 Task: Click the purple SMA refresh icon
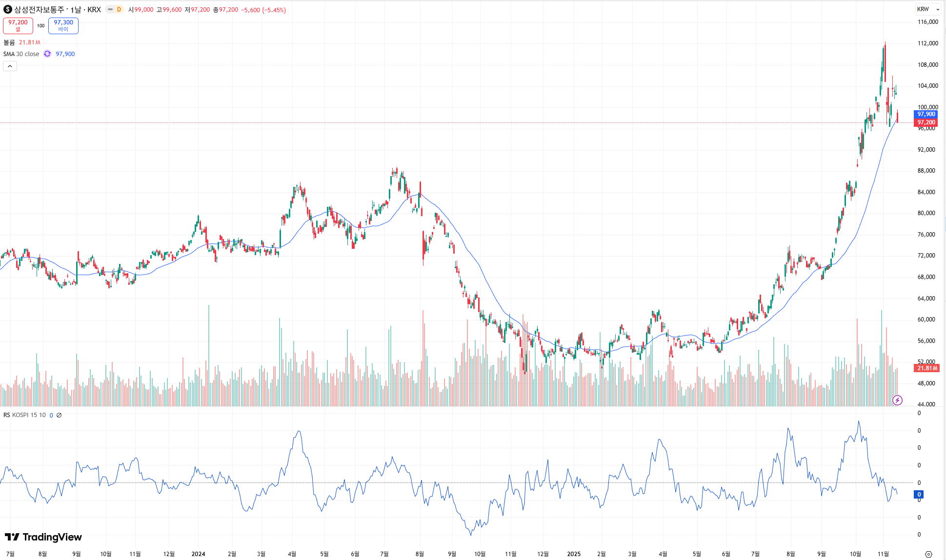47,54
